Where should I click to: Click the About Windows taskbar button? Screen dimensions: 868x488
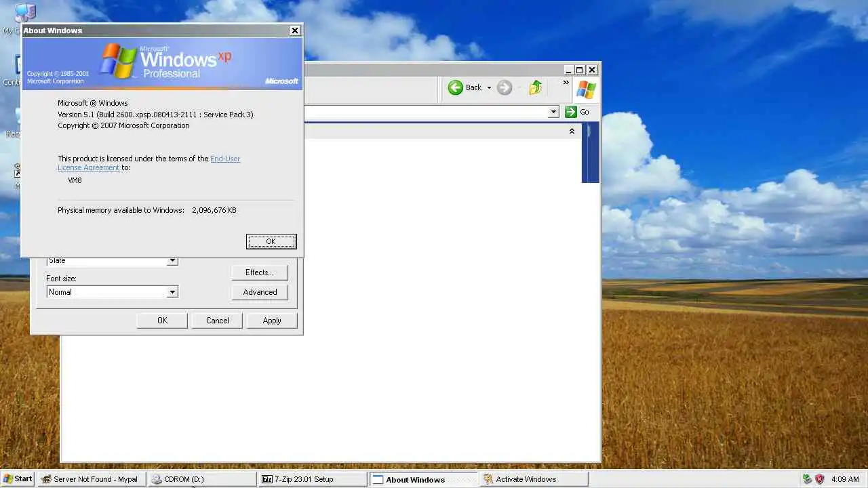pyautogui.click(x=423, y=479)
